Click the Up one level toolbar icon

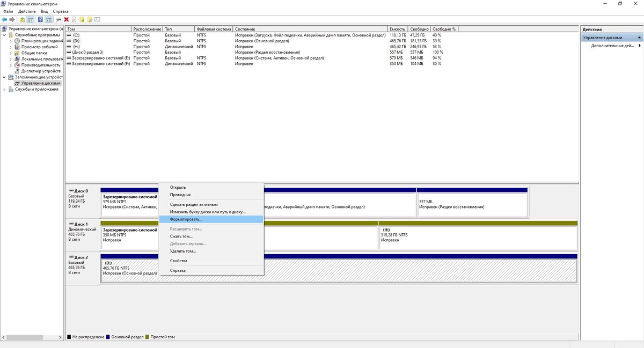(x=23, y=19)
